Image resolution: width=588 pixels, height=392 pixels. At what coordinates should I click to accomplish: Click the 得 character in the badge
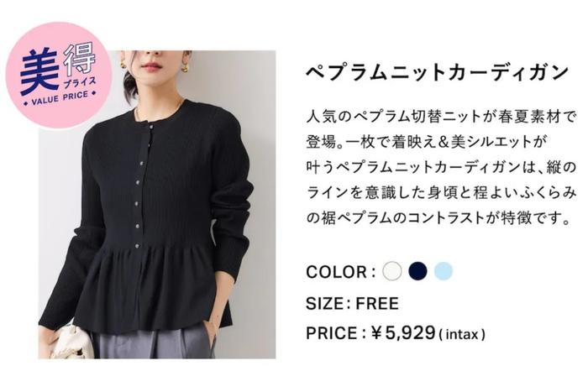pyautogui.click(x=79, y=58)
